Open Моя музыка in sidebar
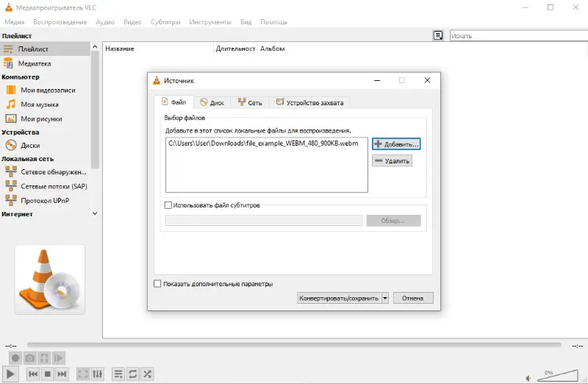 point(45,104)
